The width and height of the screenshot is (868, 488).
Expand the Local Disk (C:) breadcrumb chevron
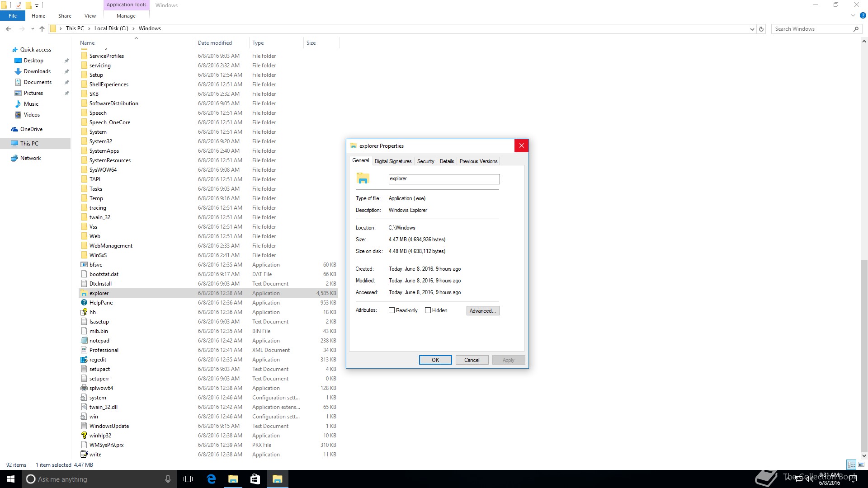(133, 28)
